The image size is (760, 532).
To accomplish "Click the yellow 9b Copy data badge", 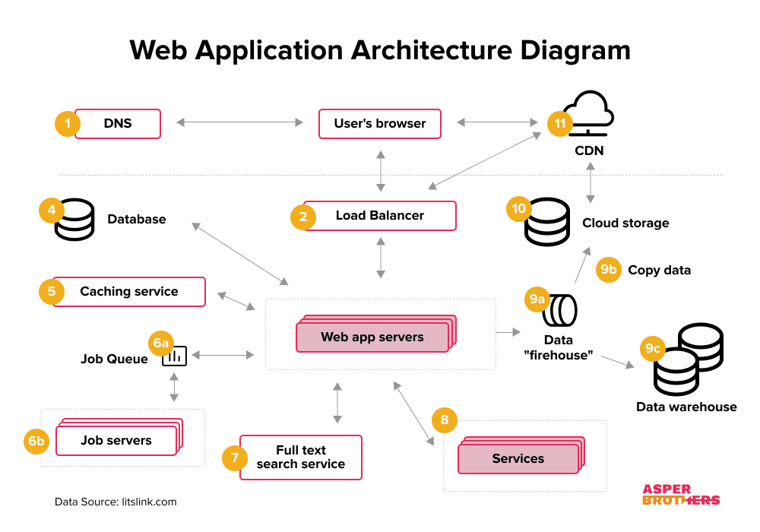I will [x=608, y=269].
